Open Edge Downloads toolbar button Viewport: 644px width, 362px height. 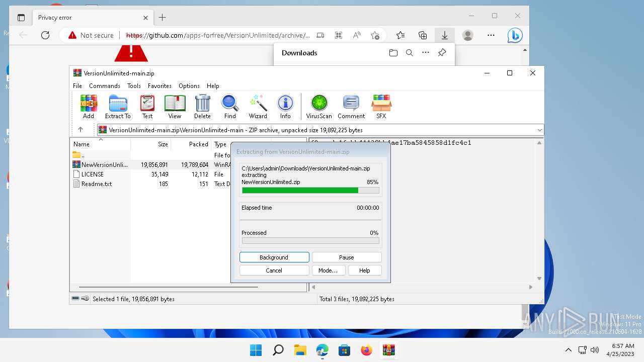point(445,35)
